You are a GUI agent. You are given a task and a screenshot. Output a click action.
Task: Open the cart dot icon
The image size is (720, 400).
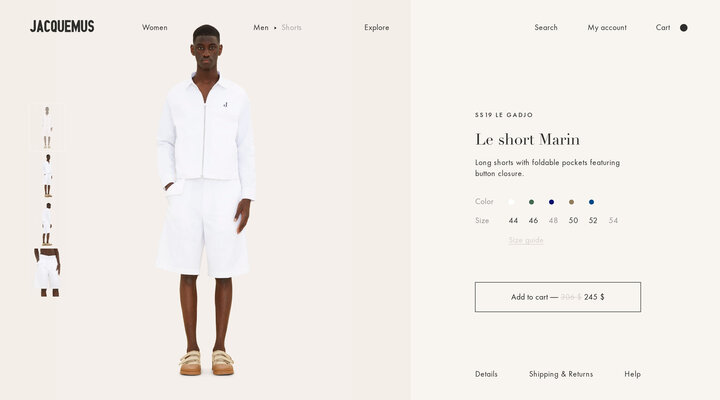[683, 28]
